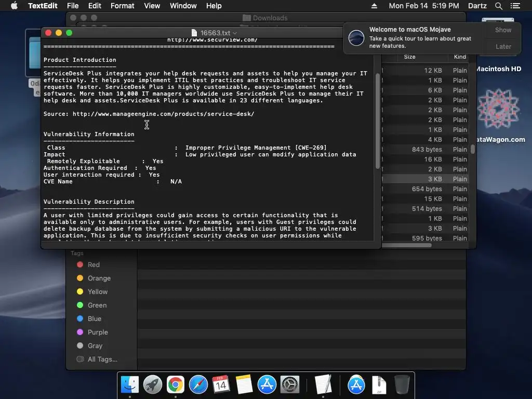This screenshot has width=532, height=399.
Task: Expand the 16563.txt title dropdown arrow
Action: (x=235, y=33)
